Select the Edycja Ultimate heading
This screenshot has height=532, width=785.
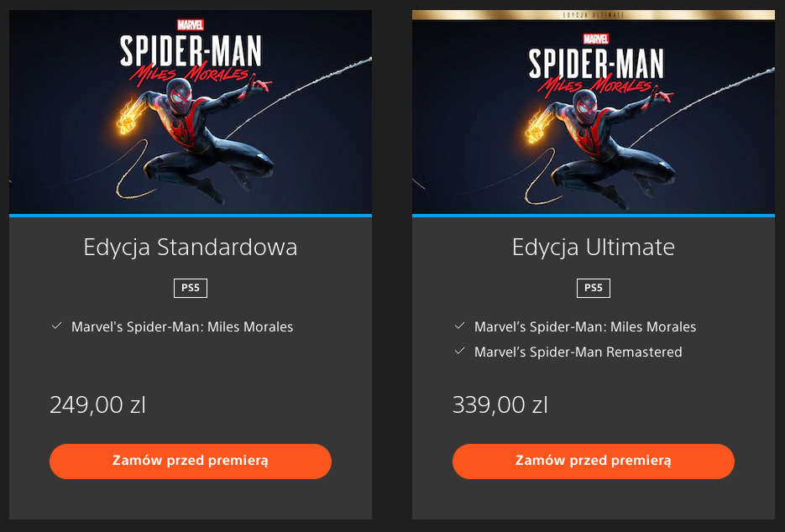tap(594, 248)
